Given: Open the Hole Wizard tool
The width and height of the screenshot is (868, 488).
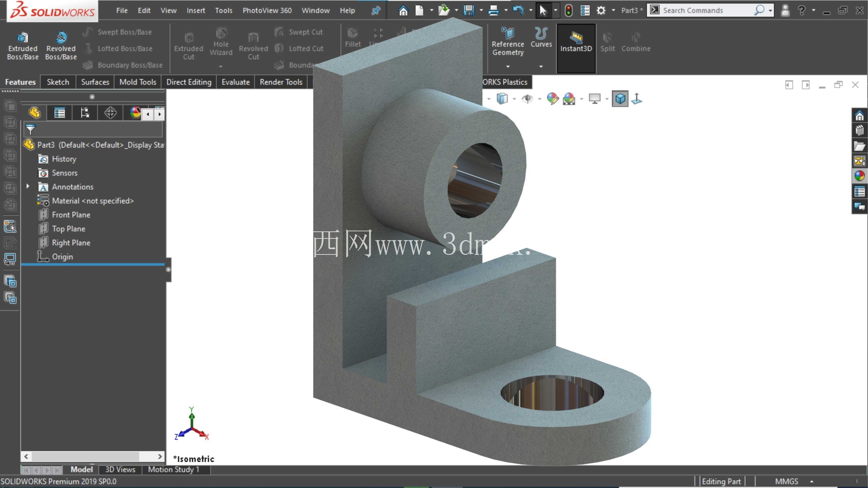Looking at the screenshot, I should [221, 42].
